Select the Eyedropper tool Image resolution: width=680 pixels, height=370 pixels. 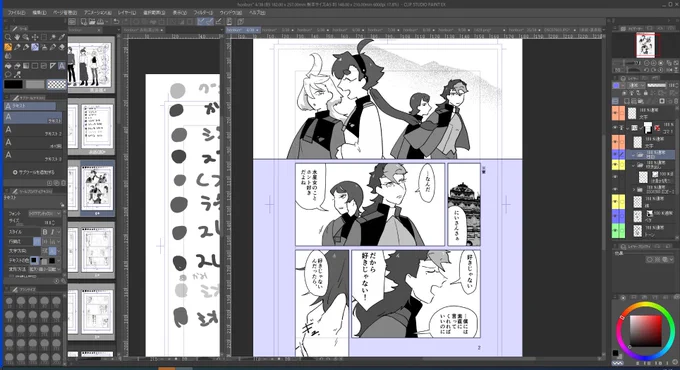tap(62, 37)
